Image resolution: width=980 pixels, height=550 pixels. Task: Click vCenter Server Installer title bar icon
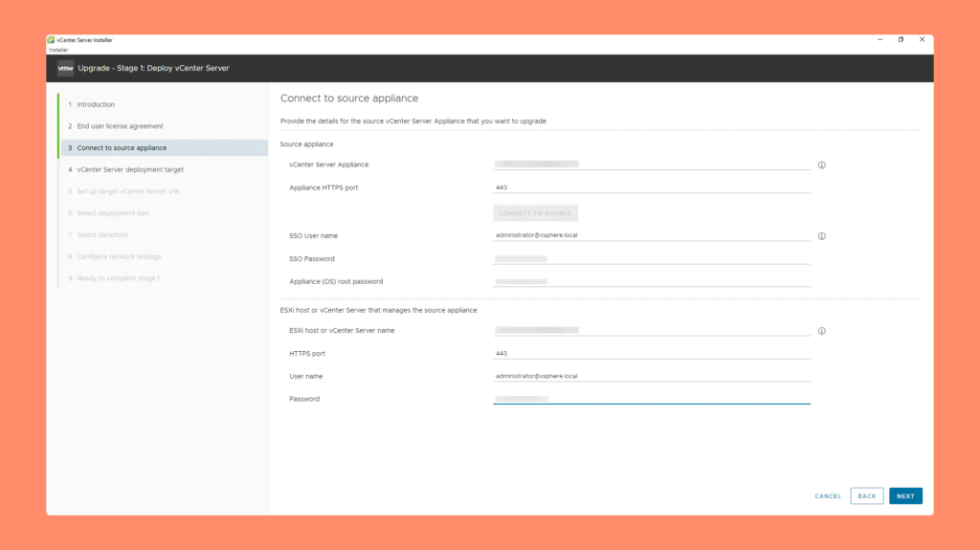(x=51, y=40)
